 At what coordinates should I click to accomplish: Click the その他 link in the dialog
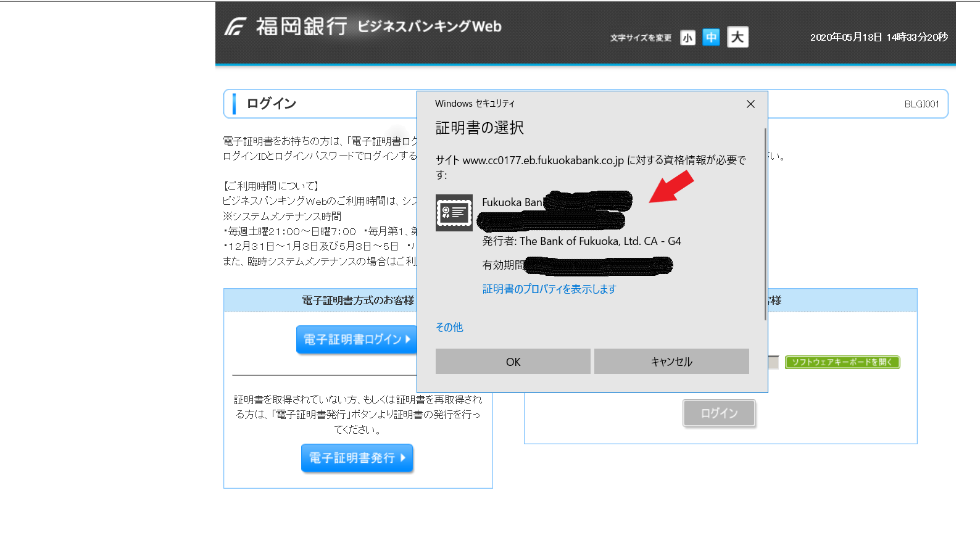449,327
